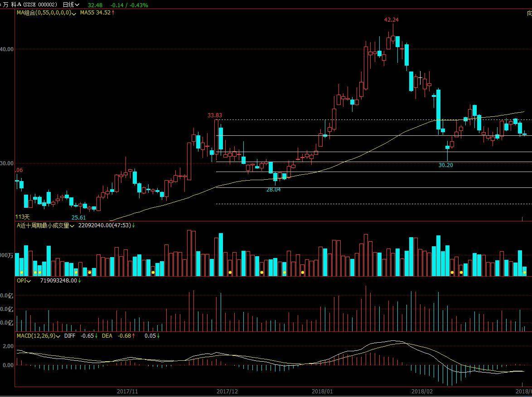This screenshot has height=397, width=532.
Task: Click the 0.00 MACD axis label
Action: (x=8, y=365)
